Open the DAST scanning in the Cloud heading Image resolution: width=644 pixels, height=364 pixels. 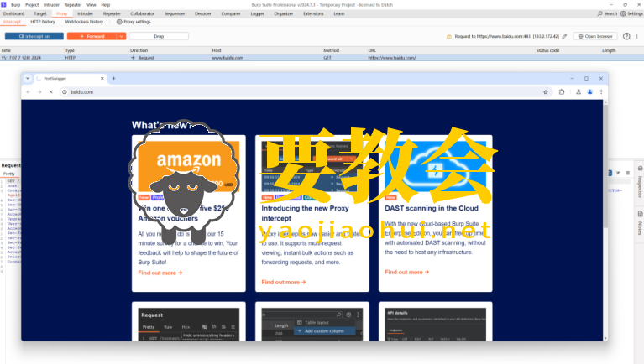[x=432, y=209]
